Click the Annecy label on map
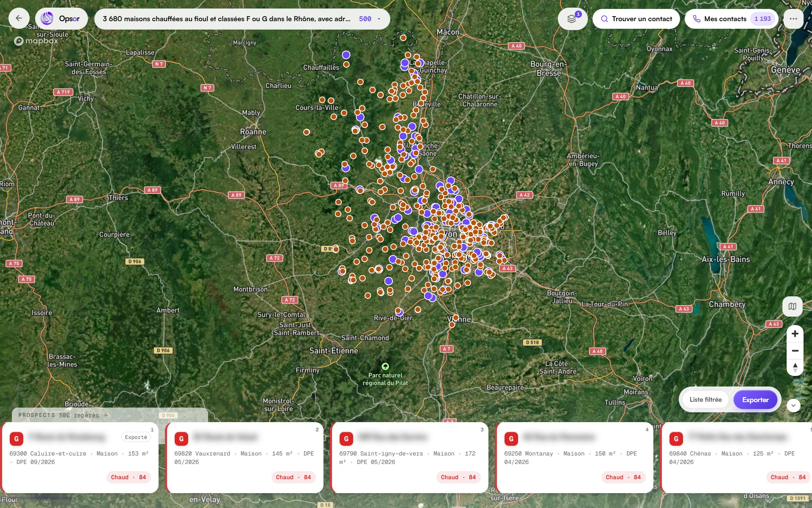This screenshot has width=812, height=508. click(781, 182)
